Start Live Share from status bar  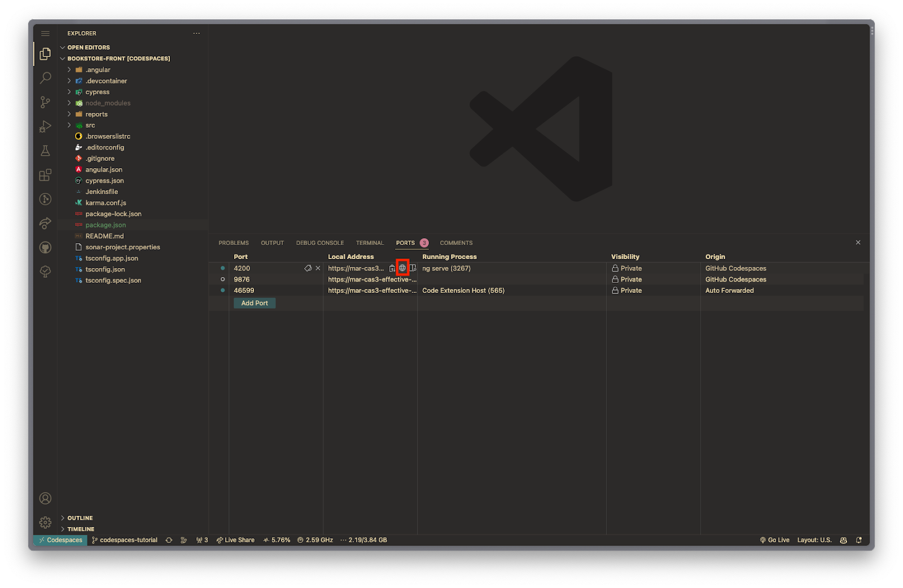[x=235, y=540]
